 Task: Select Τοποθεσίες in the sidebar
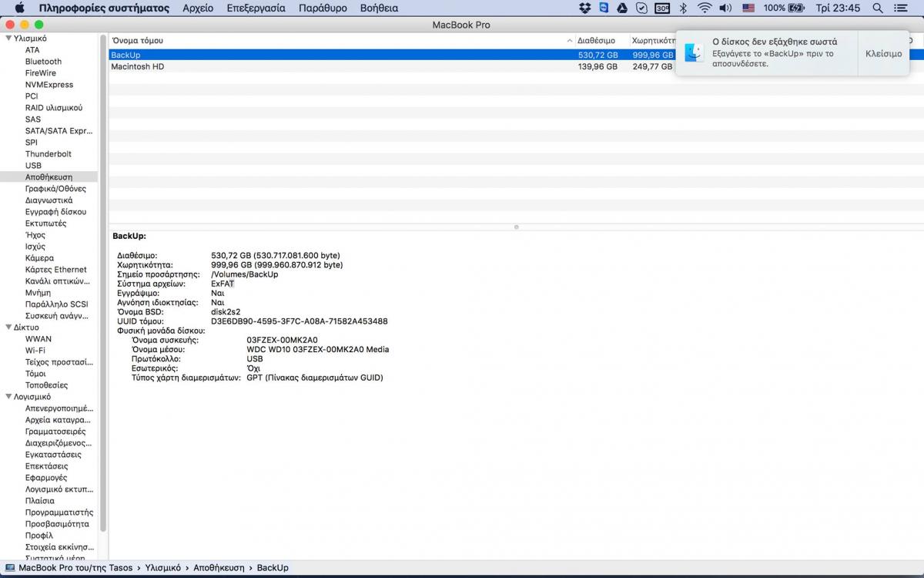[46, 385]
